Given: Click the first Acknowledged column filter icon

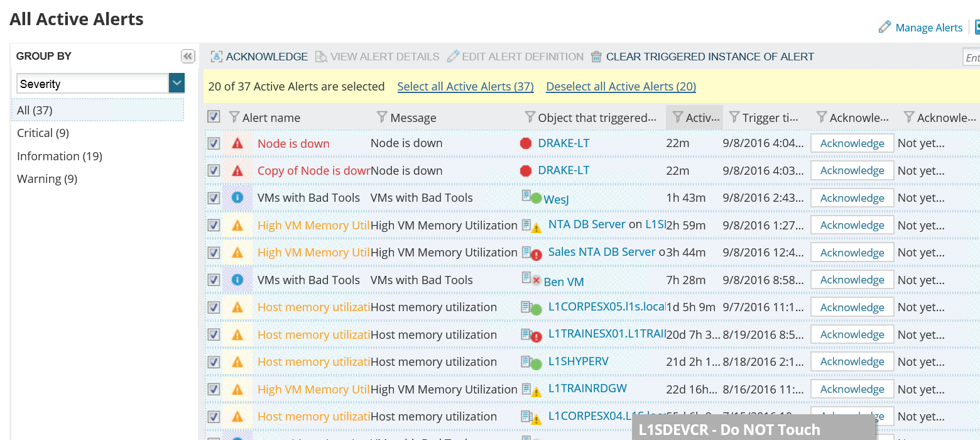Looking at the screenshot, I should point(821,117).
